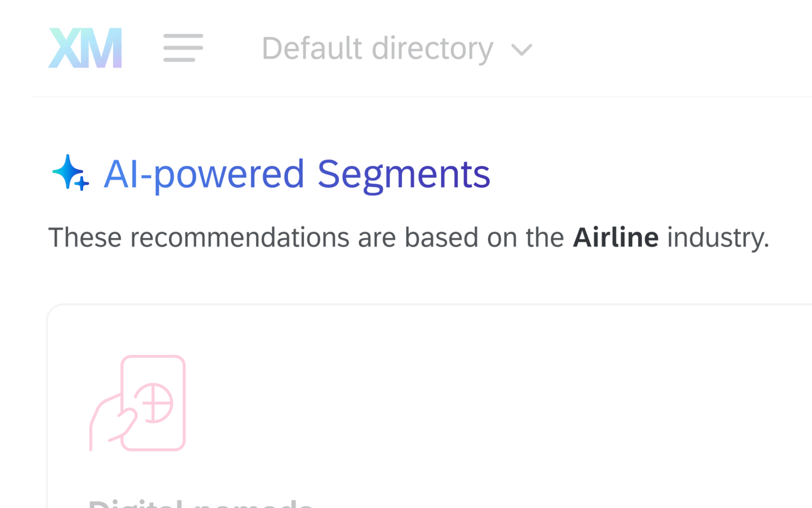Open the Digital nomads segment card title
This screenshot has height=508, width=812.
pyautogui.click(x=201, y=504)
